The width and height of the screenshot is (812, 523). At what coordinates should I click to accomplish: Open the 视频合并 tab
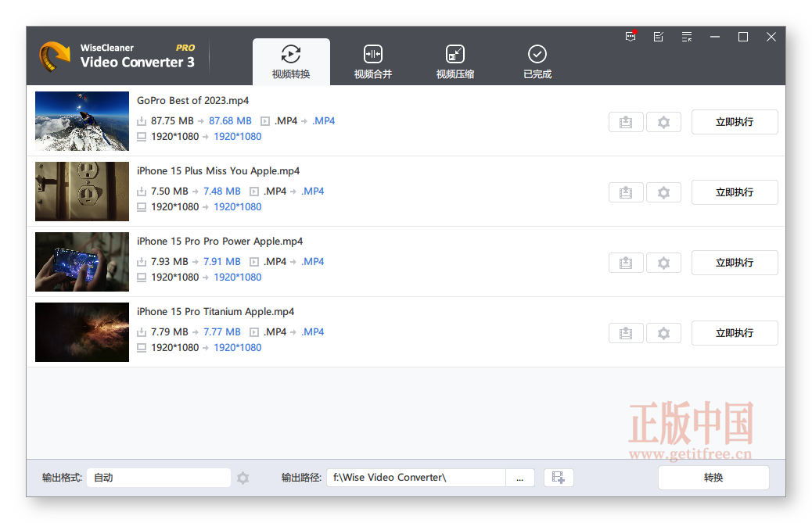[x=373, y=62]
